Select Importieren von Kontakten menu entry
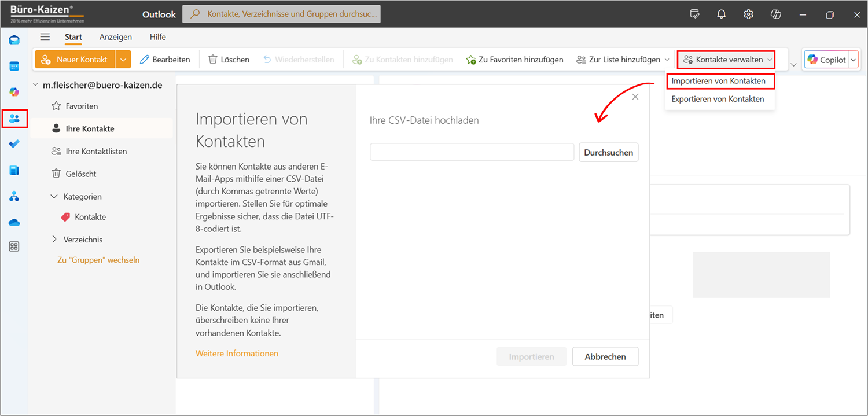868x416 pixels. click(719, 81)
